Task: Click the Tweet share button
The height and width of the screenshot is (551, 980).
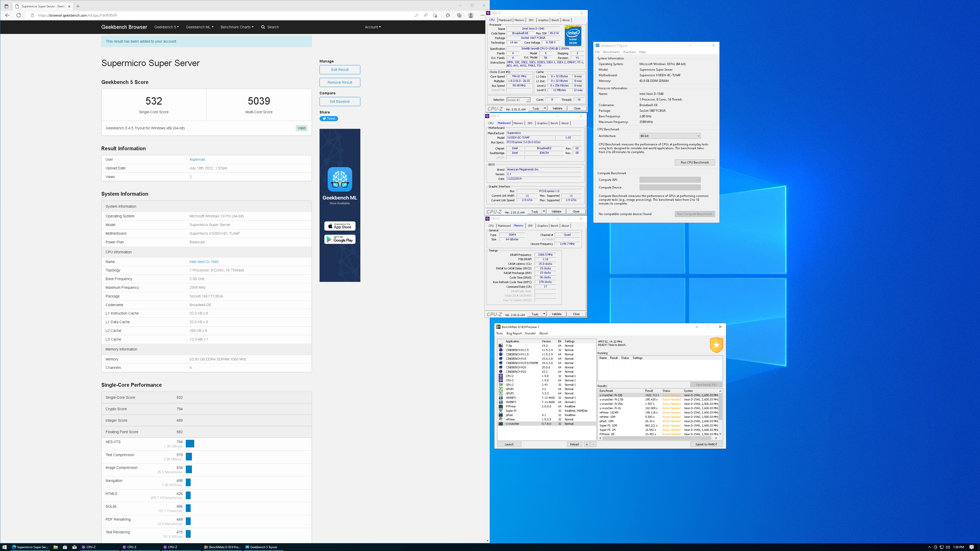Action: [329, 119]
